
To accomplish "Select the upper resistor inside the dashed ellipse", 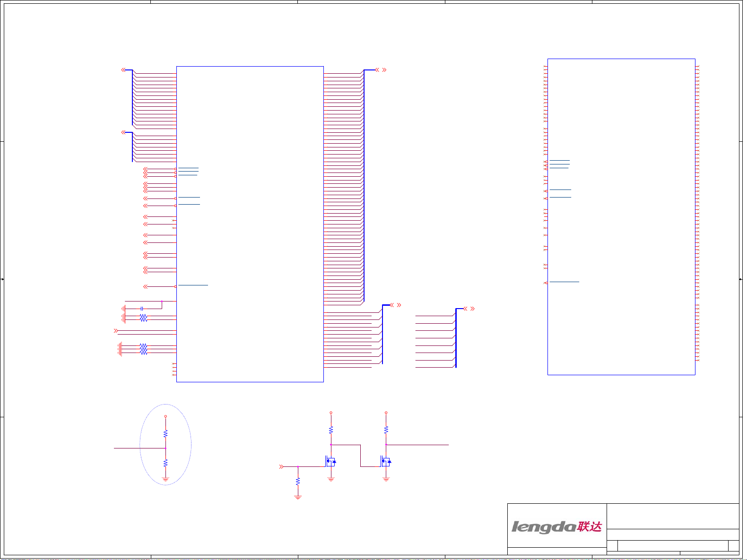I will (x=165, y=433).
